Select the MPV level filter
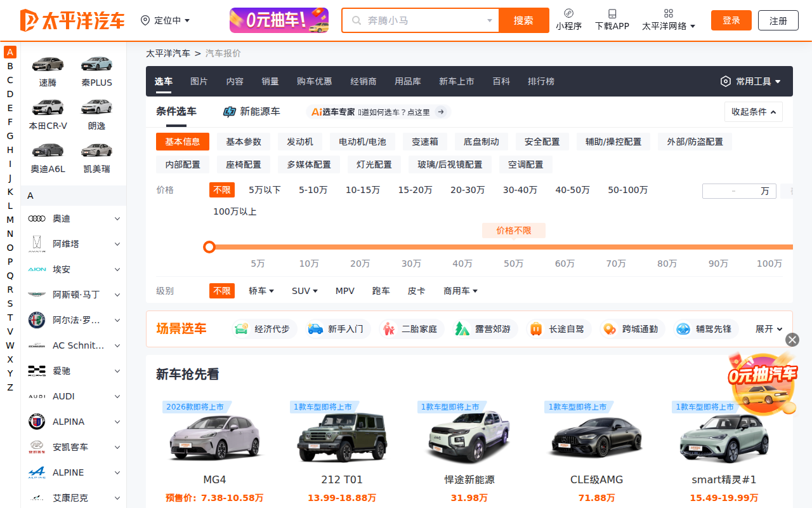Image resolution: width=812 pixels, height=508 pixels. tap(345, 291)
